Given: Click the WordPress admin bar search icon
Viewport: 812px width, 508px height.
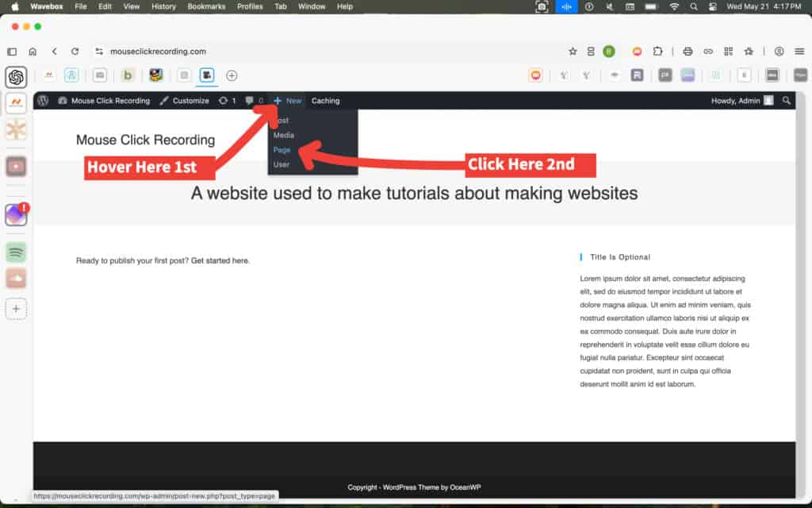Looking at the screenshot, I should pos(787,101).
